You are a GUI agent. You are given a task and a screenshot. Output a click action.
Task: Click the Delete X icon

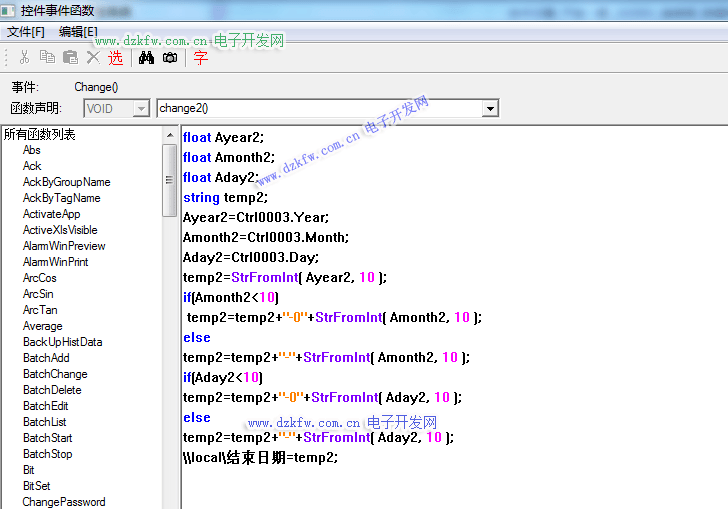coord(93,58)
